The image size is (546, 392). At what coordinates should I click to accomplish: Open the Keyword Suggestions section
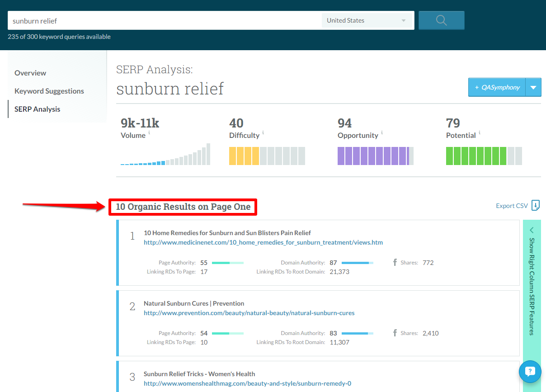pos(49,91)
